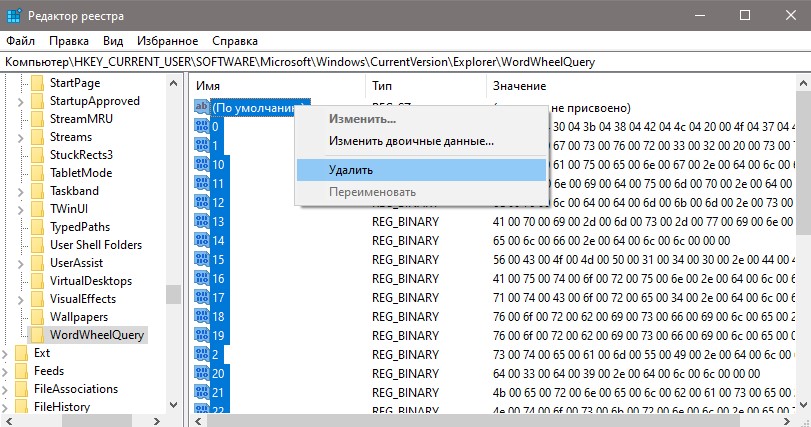
Task: Open the Избранное menu
Action: tap(168, 41)
